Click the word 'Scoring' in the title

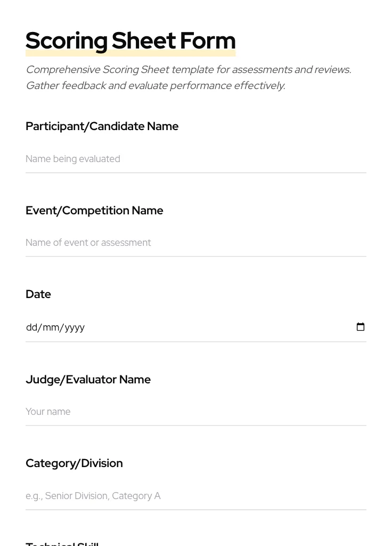click(x=67, y=41)
